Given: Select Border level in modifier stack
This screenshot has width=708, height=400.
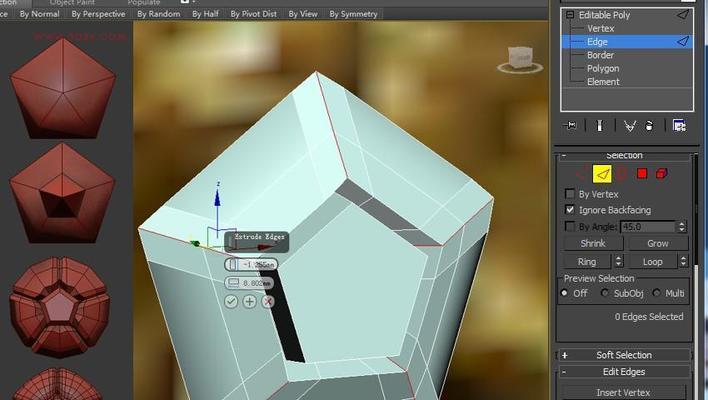Looking at the screenshot, I should click(x=601, y=55).
